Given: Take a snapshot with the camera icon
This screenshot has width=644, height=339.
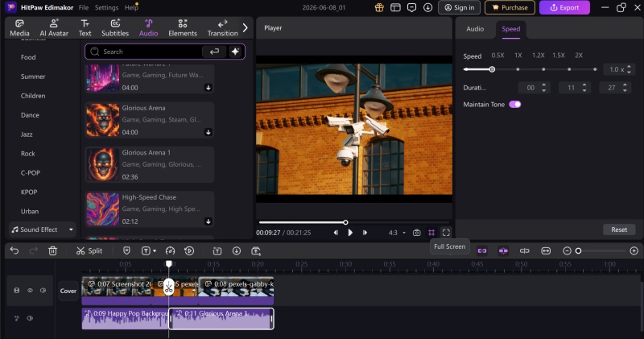Looking at the screenshot, I should [416, 233].
